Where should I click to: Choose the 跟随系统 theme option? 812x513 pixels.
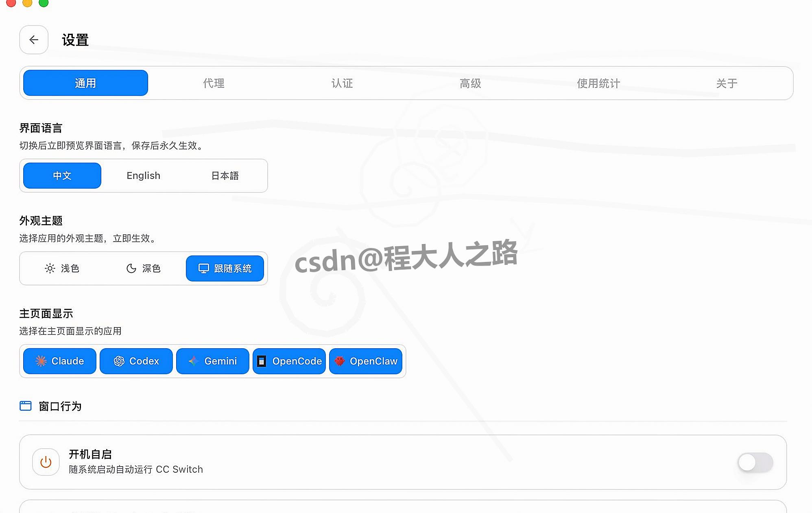tap(225, 269)
